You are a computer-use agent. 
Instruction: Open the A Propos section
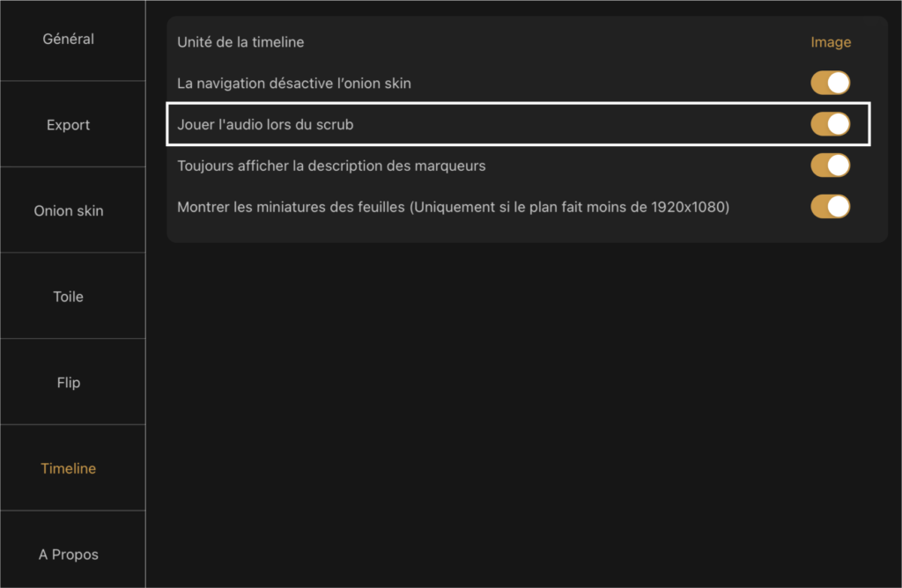pyautogui.click(x=69, y=554)
